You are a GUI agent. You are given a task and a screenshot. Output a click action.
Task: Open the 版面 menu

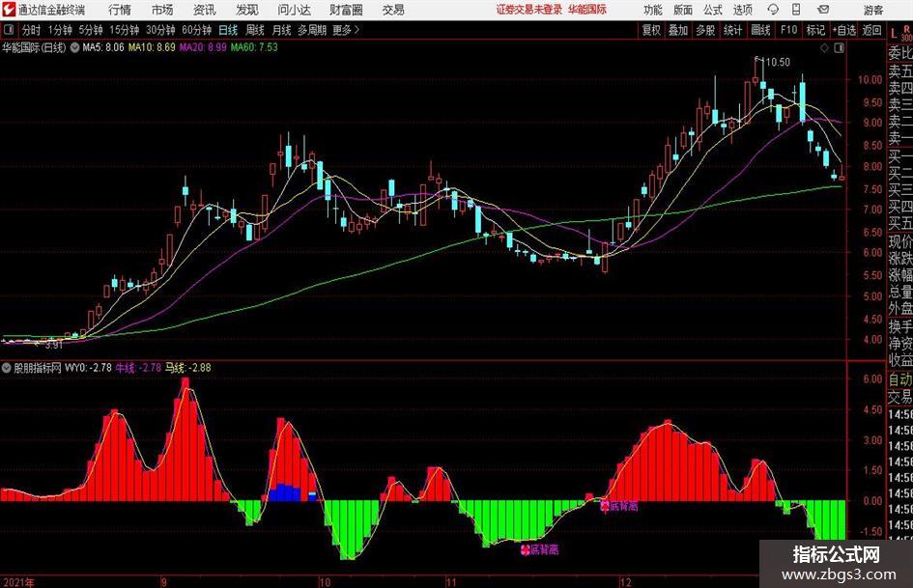coord(682,10)
